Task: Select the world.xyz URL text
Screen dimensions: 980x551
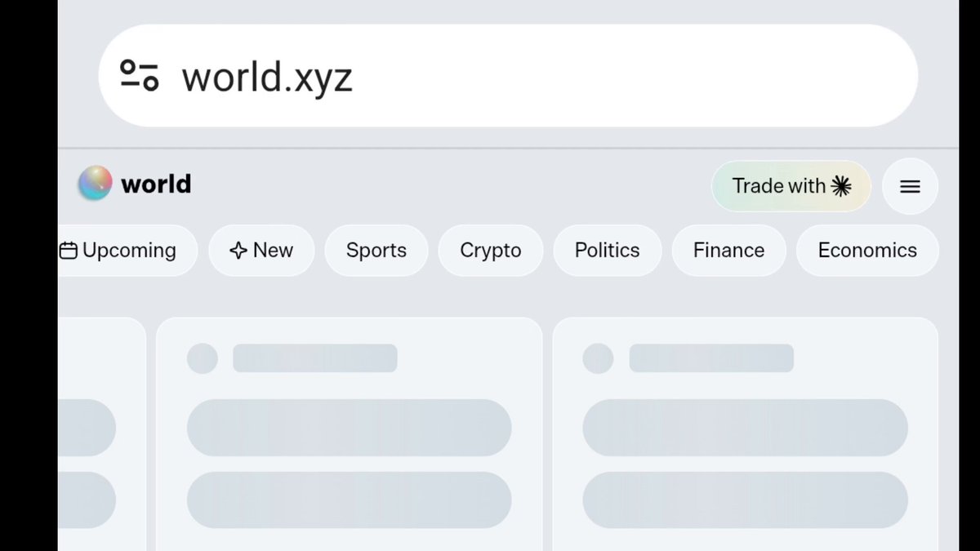Action: point(267,77)
